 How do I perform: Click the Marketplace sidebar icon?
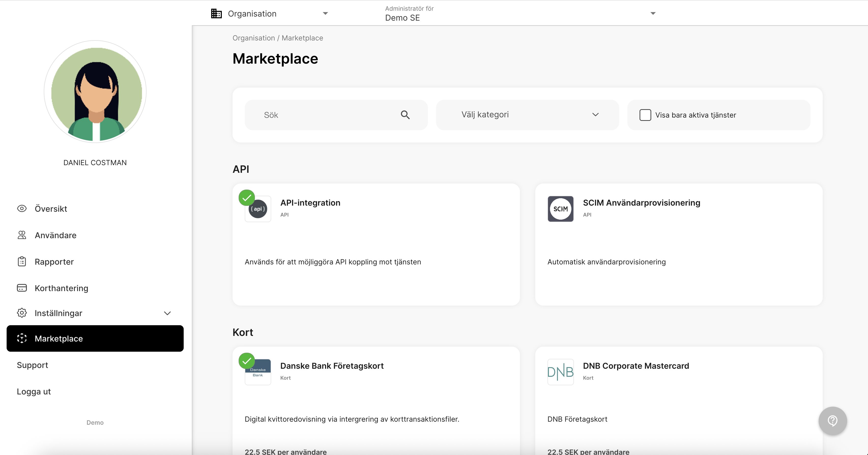pyautogui.click(x=22, y=338)
